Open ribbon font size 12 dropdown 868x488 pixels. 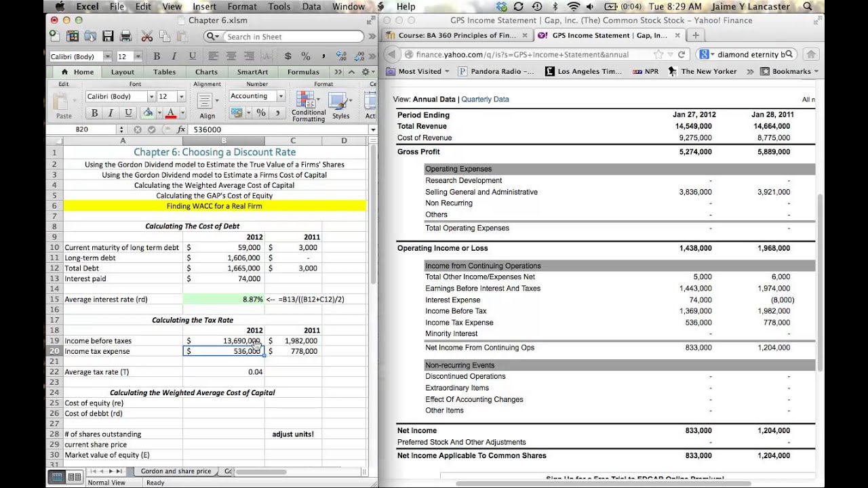coord(181,97)
